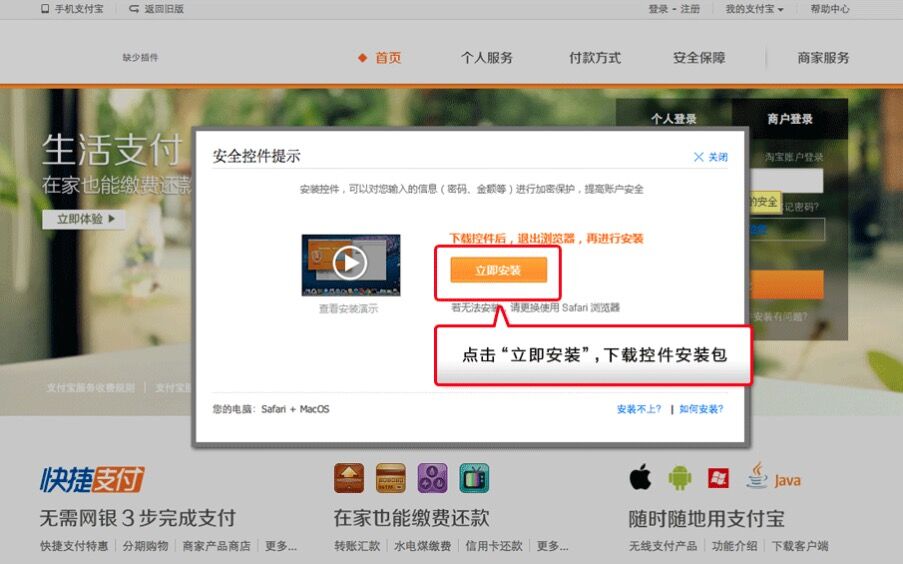The width and height of the screenshot is (903, 564).
Task: Click the Apple platform icon
Action: 640,478
